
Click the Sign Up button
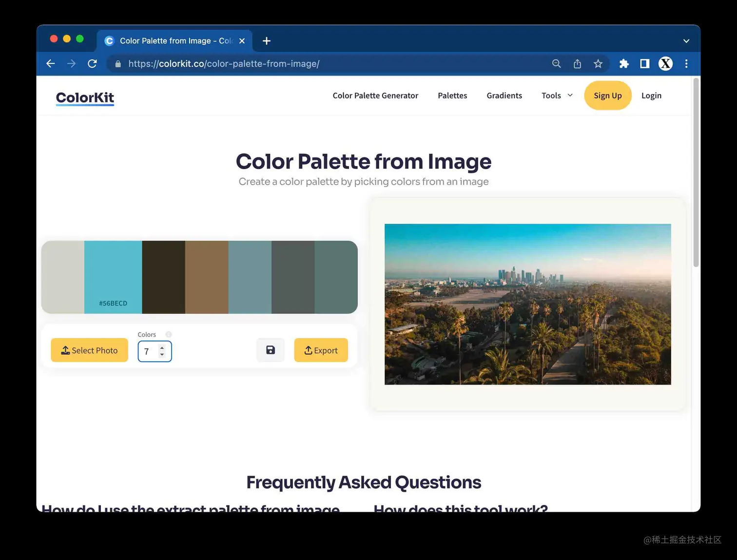point(608,96)
